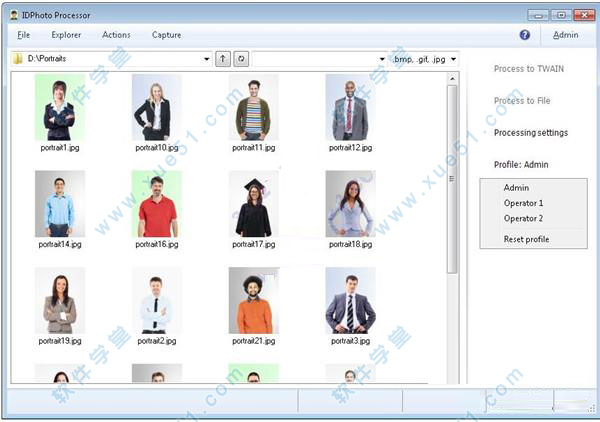Image resolution: width=600 pixels, height=422 pixels.
Task: Expand the empty middle combo box dropdown
Action: (x=382, y=59)
